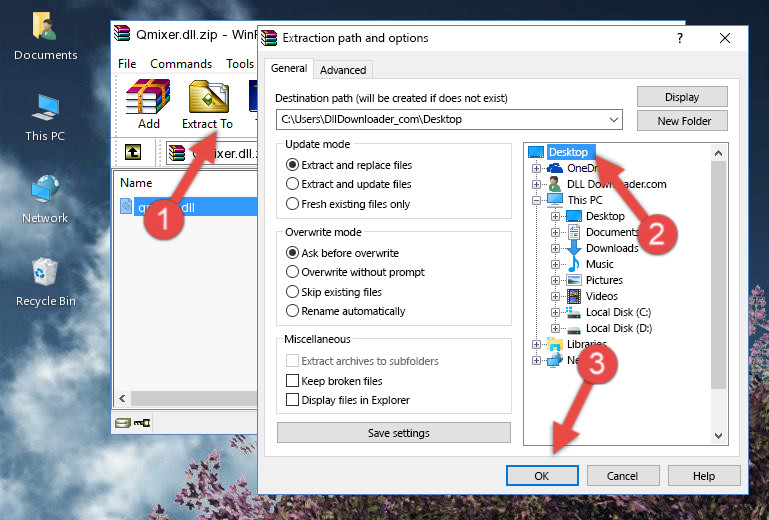Go up one level in WinRAR

(133, 152)
